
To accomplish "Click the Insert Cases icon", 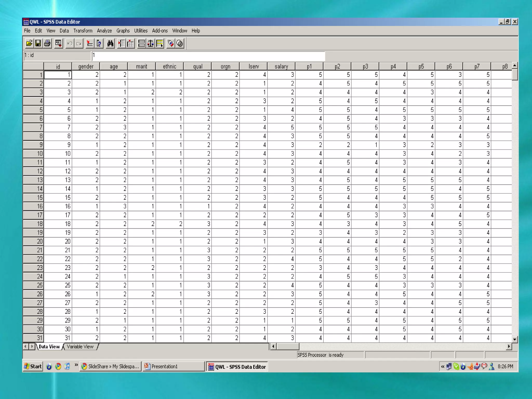I will 122,43.
